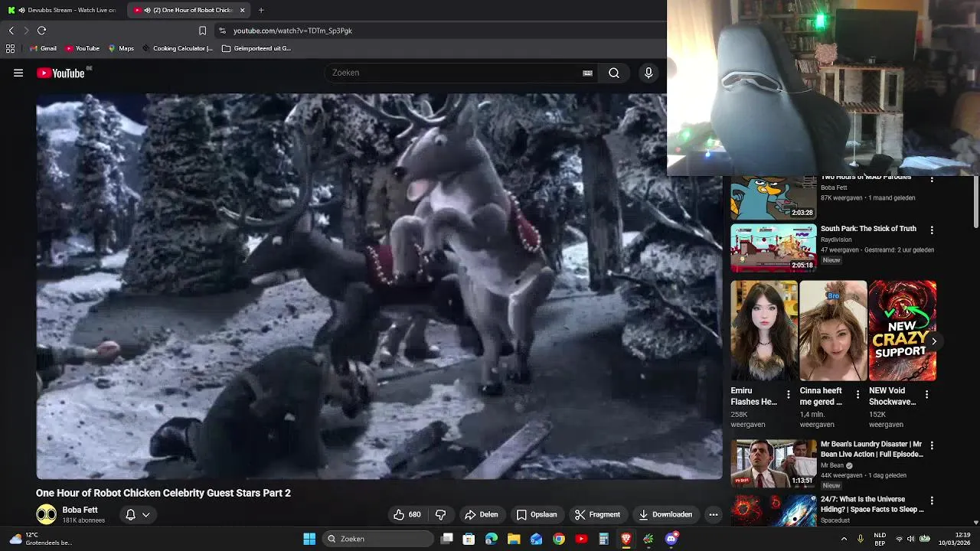Screen dimensions: 980x551
Task: Open the weather widget on taskbar
Action: pyautogui.click(x=40, y=539)
